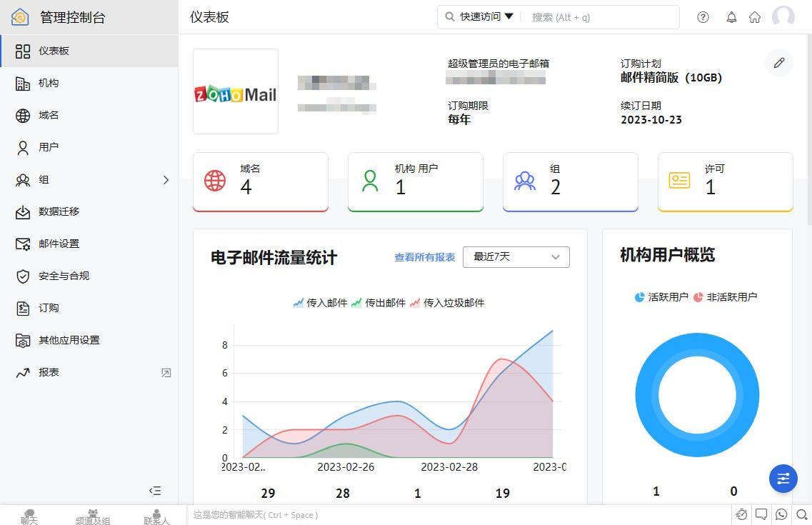This screenshot has width=812, height=525.
Task: Click the 查看所有报表 link
Action: point(424,257)
